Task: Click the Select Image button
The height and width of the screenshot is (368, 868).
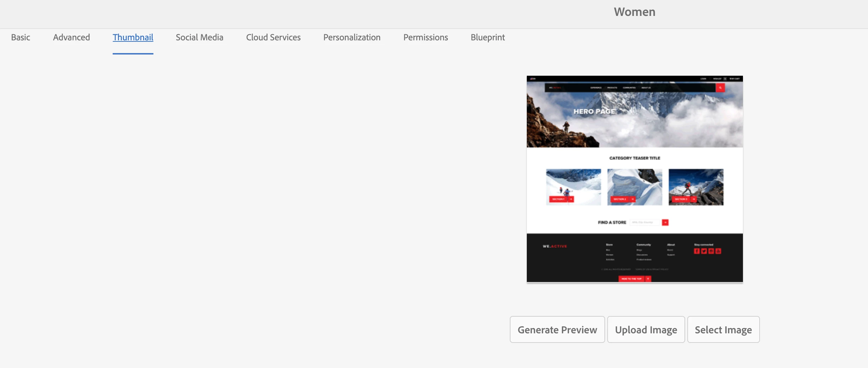Action: 723,329
